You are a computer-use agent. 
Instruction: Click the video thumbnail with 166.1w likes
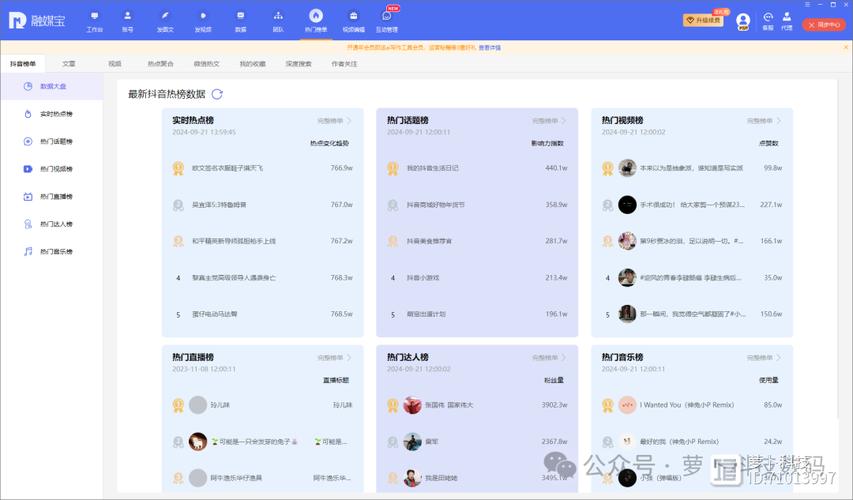pyautogui.click(x=627, y=241)
